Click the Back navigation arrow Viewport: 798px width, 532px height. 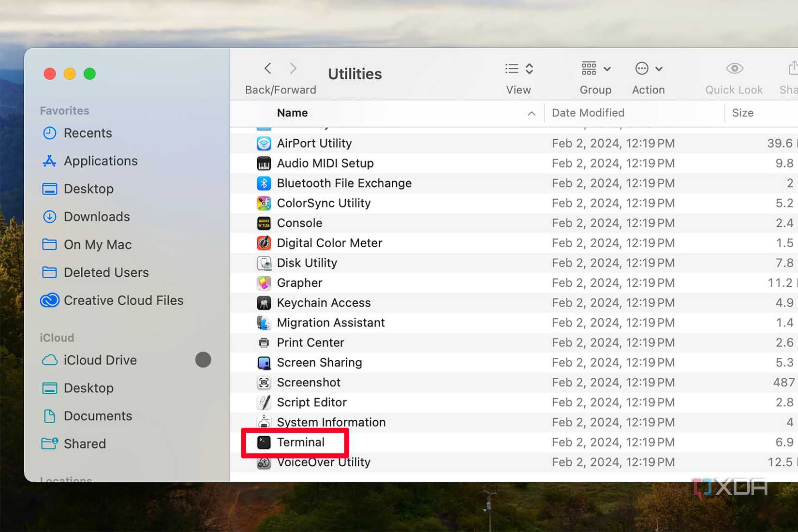tap(267, 68)
